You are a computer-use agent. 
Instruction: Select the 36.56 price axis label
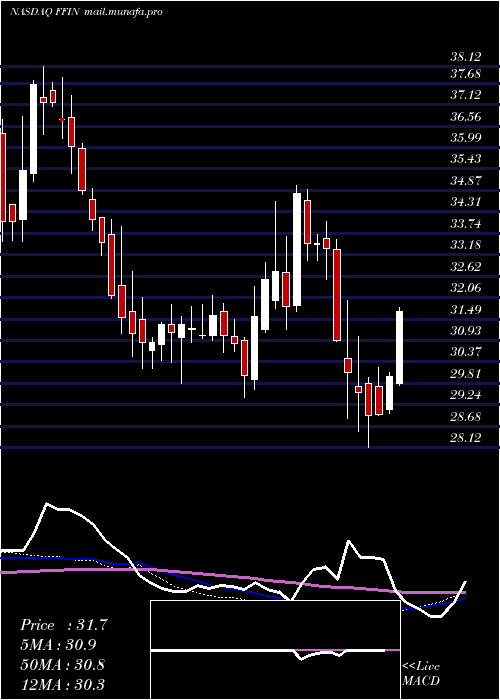(466, 117)
